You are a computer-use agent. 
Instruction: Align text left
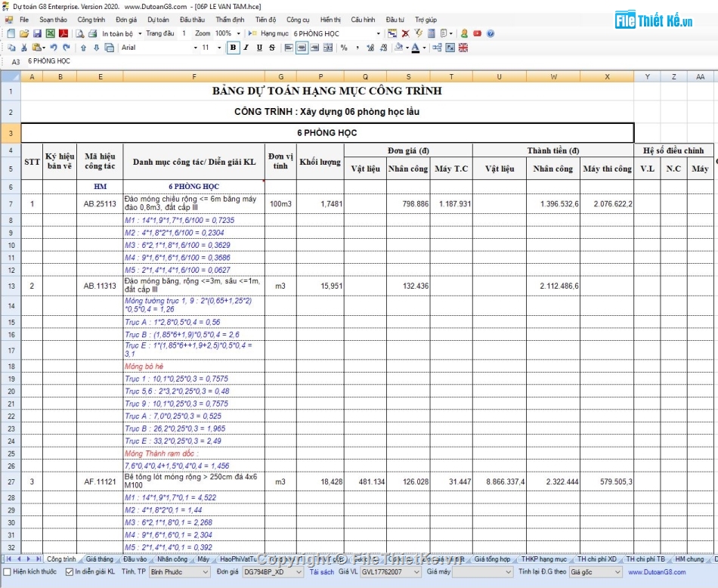[x=289, y=48]
